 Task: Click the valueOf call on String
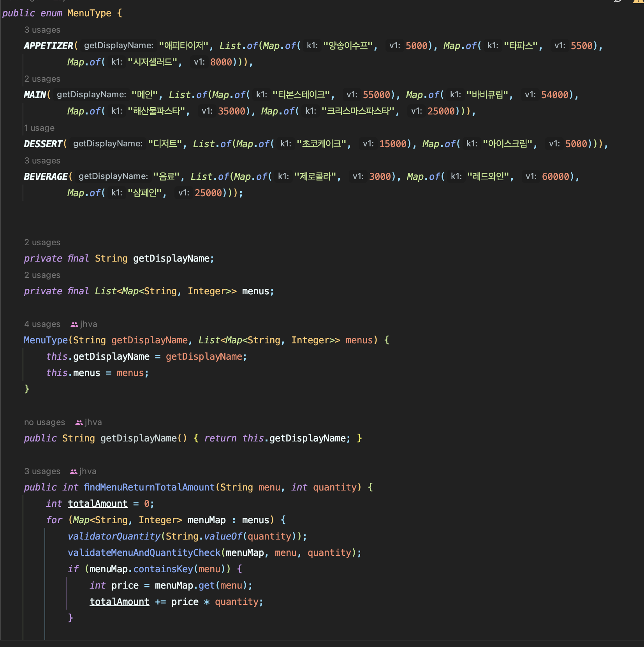point(223,536)
